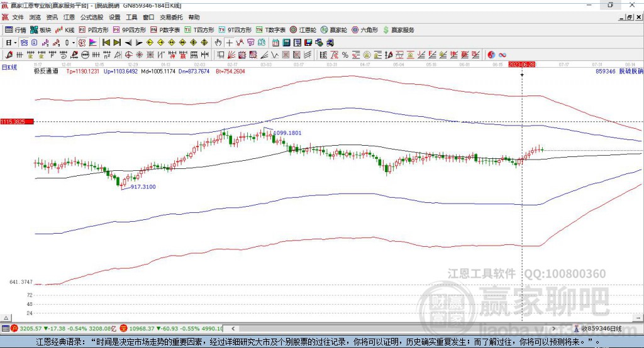Open the P四方形 tool
The height and width of the screenshot is (348, 644).
point(94,30)
